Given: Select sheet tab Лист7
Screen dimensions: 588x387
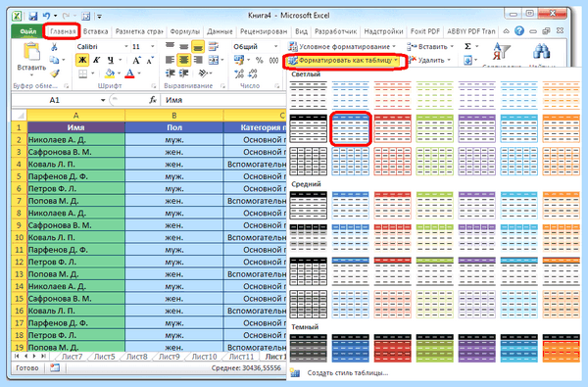Looking at the screenshot, I should pos(72,357).
